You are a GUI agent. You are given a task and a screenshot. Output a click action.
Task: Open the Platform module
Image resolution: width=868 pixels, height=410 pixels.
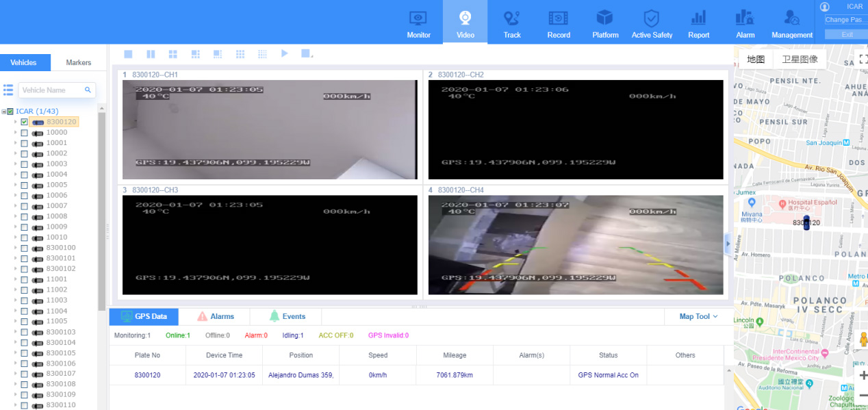(x=605, y=23)
